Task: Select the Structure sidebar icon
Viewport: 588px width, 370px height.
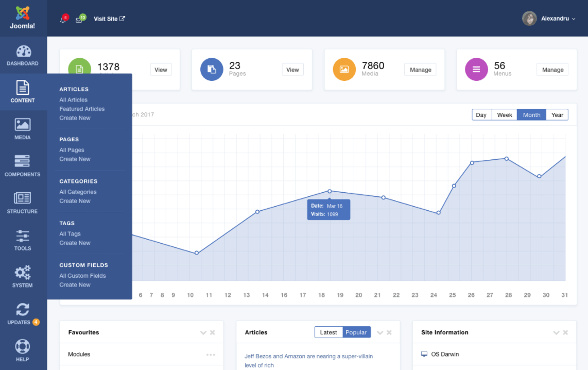Action: (x=23, y=198)
